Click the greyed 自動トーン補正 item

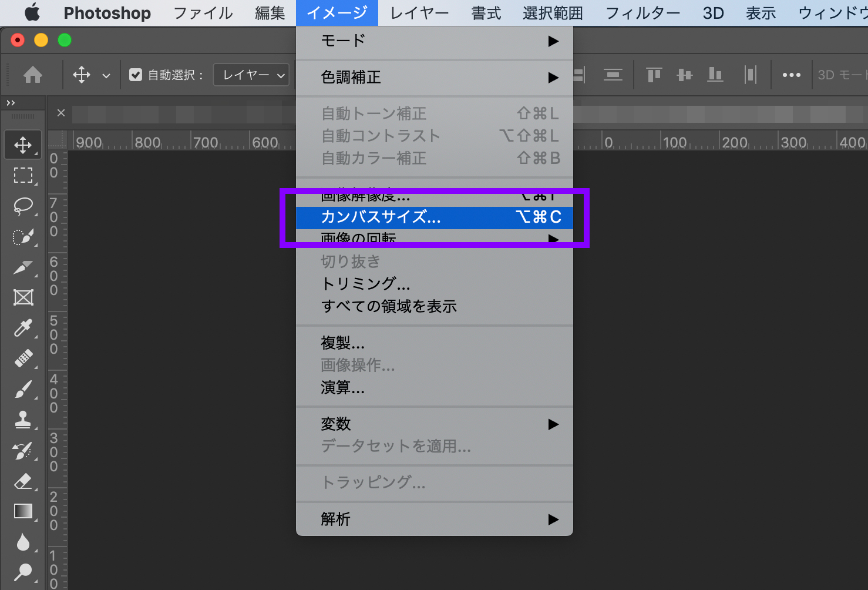pos(435,113)
